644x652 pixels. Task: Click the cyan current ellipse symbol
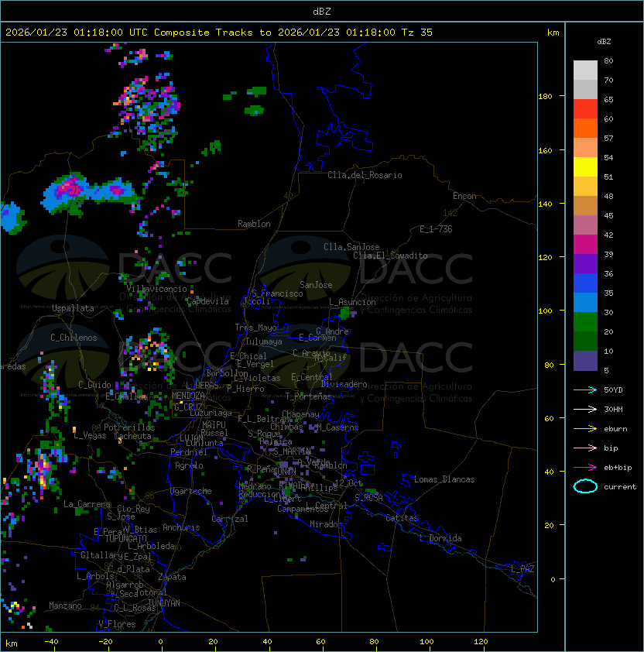(585, 486)
